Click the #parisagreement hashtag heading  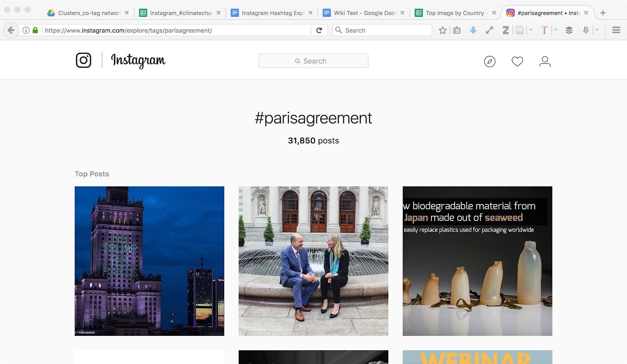(x=313, y=118)
